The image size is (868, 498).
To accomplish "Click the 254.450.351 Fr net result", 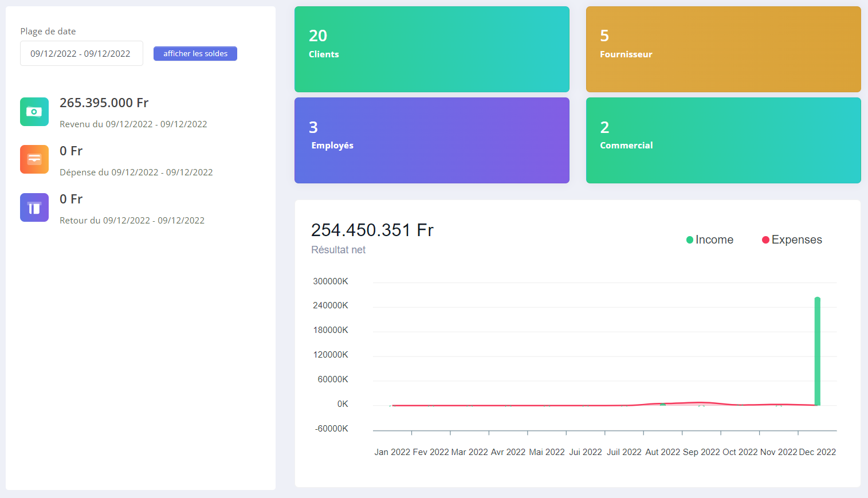I will click(372, 230).
